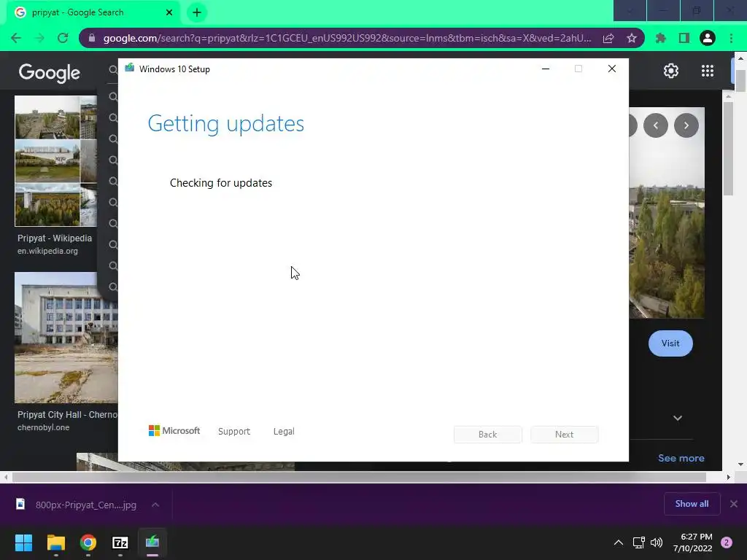The image size is (747, 560).
Task: Open Google apps grid
Action: (x=708, y=71)
